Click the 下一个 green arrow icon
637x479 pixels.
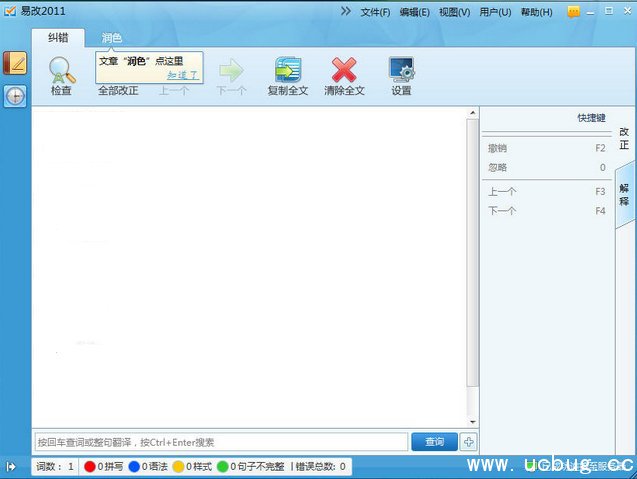[231, 70]
